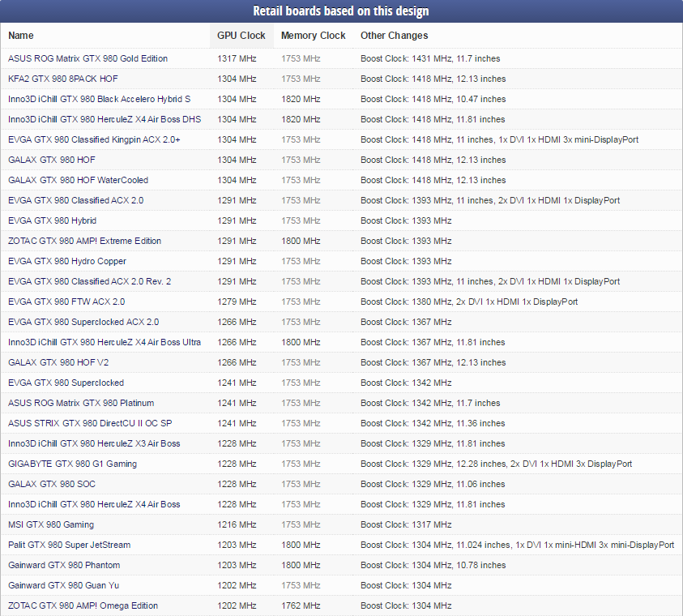This screenshot has height=616, width=683.
Task: Open EVGA GTX 980 Hydro Copper
Action: (67, 261)
